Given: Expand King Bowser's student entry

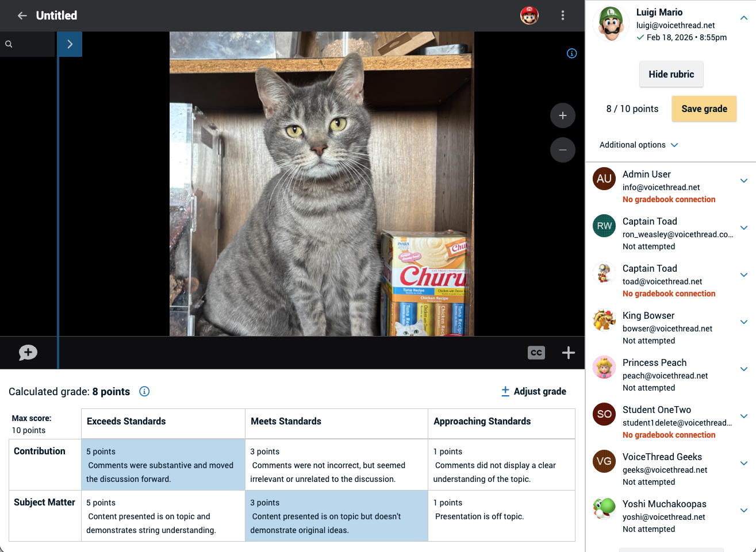Looking at the screenshot, I should tap(743, 322).
